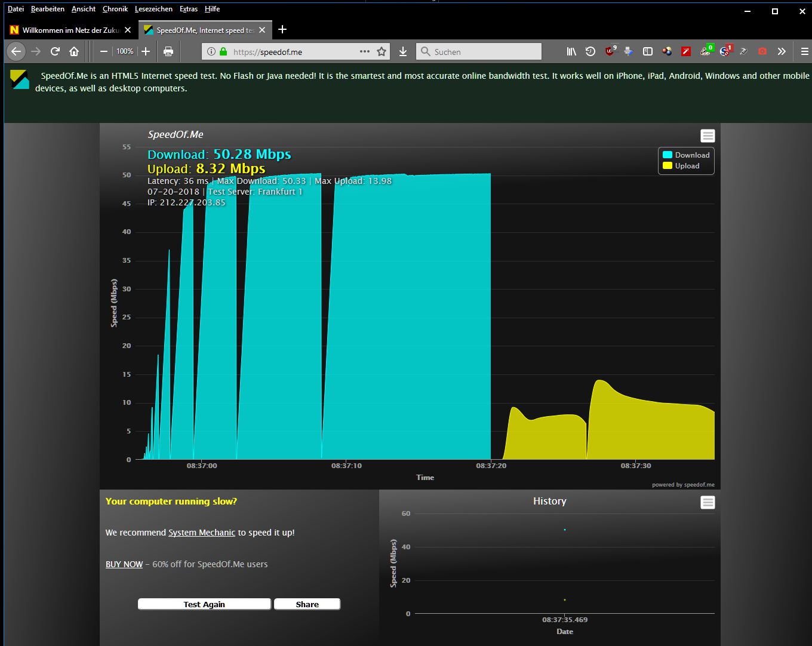This screenshot has height=646, width=812.
Task: Open uBlock Origin shield extension
Action: (x=610, y=51)
